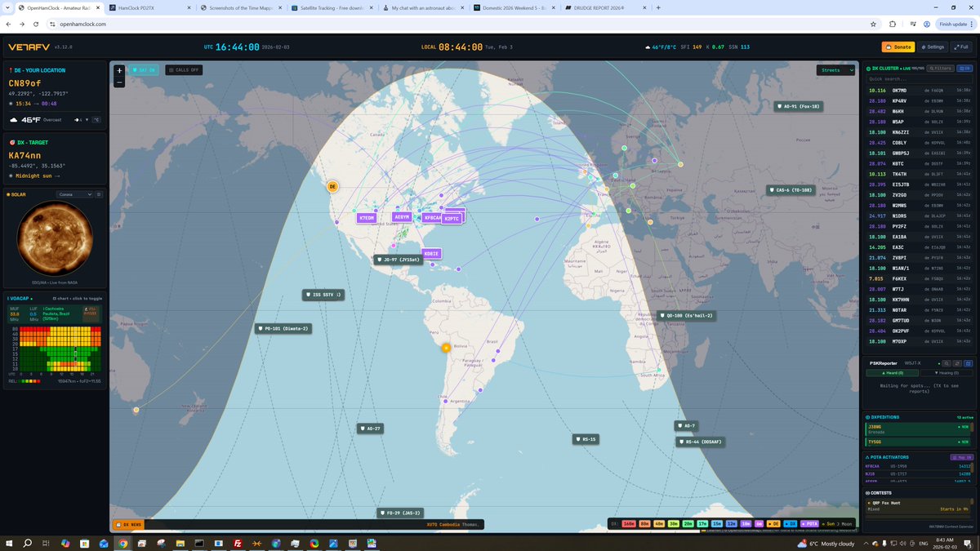Select the F6KEX spot at 7.015
The image size is (980, 551).
tap(919, 278)
